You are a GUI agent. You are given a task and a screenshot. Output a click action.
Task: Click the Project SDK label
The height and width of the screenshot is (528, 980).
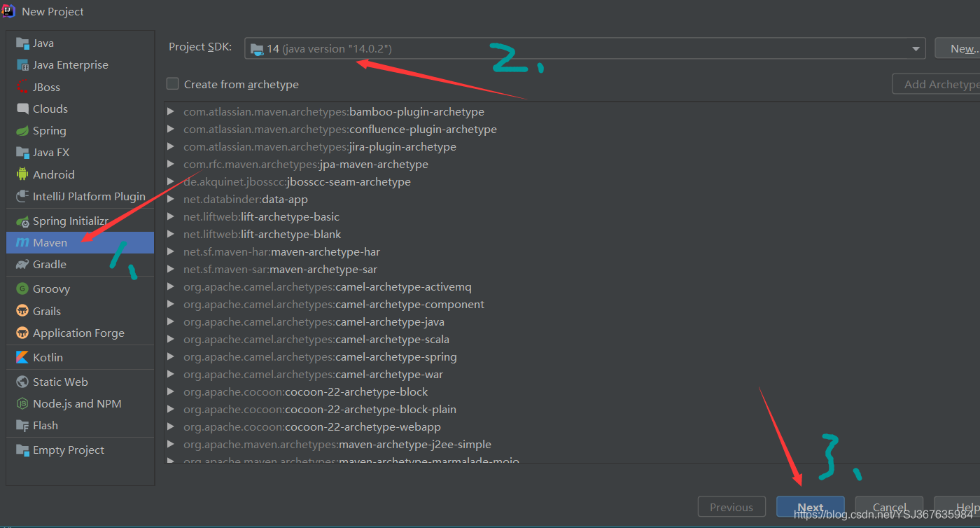[200, 47]
